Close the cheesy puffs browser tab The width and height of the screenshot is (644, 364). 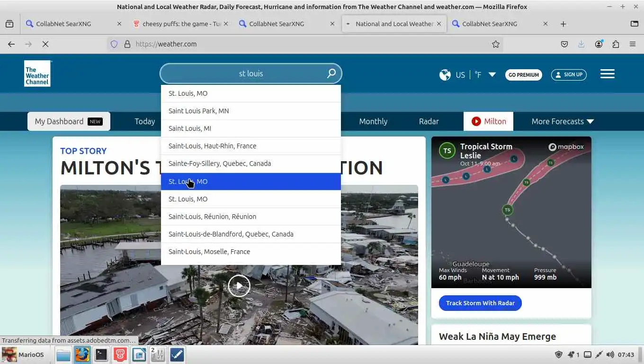tap(225, 24)
